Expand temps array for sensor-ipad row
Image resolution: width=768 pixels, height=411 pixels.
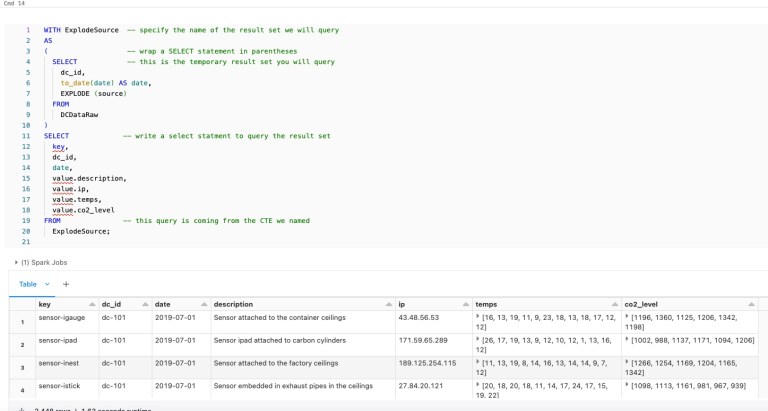click(x=478, y=339)
